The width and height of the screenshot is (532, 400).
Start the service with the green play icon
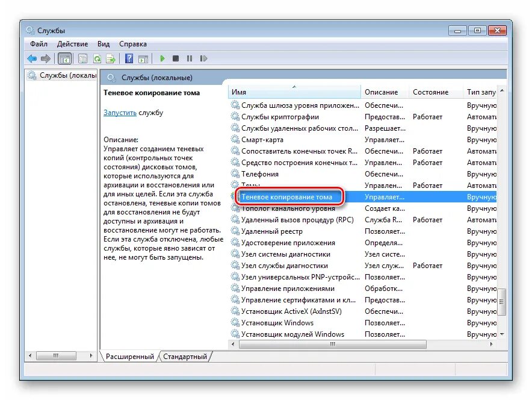(162, 58)
